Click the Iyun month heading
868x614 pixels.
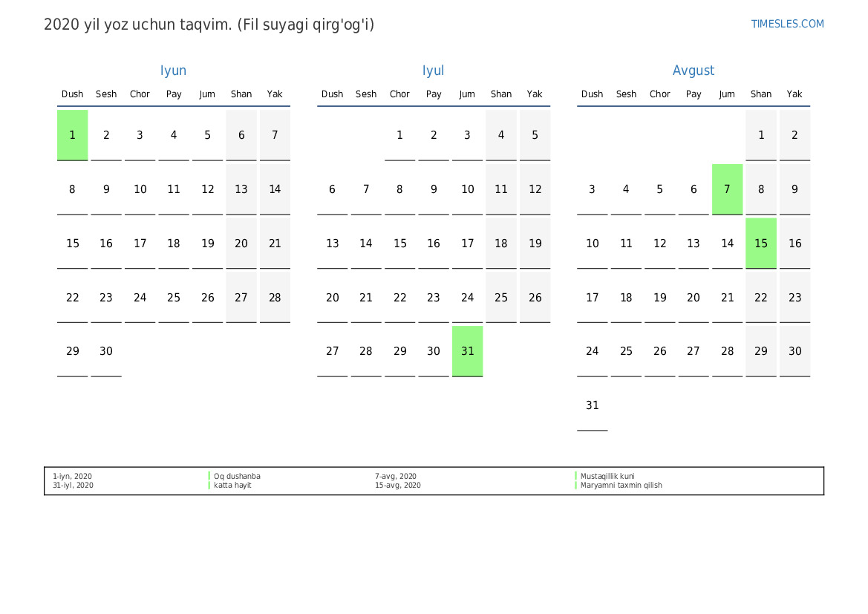tap(173, 71)
